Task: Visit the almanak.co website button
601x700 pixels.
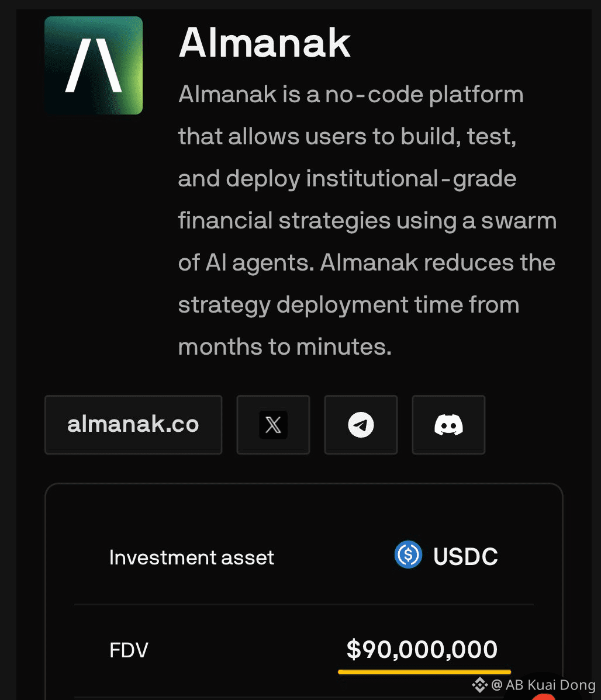Action: [133, 425]
